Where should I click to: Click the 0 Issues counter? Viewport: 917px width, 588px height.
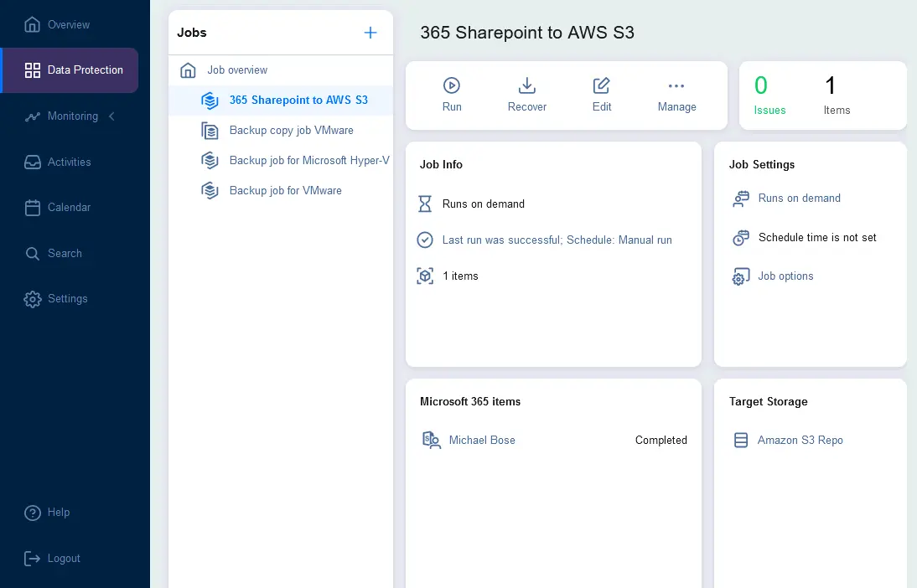tap(769, 95)
